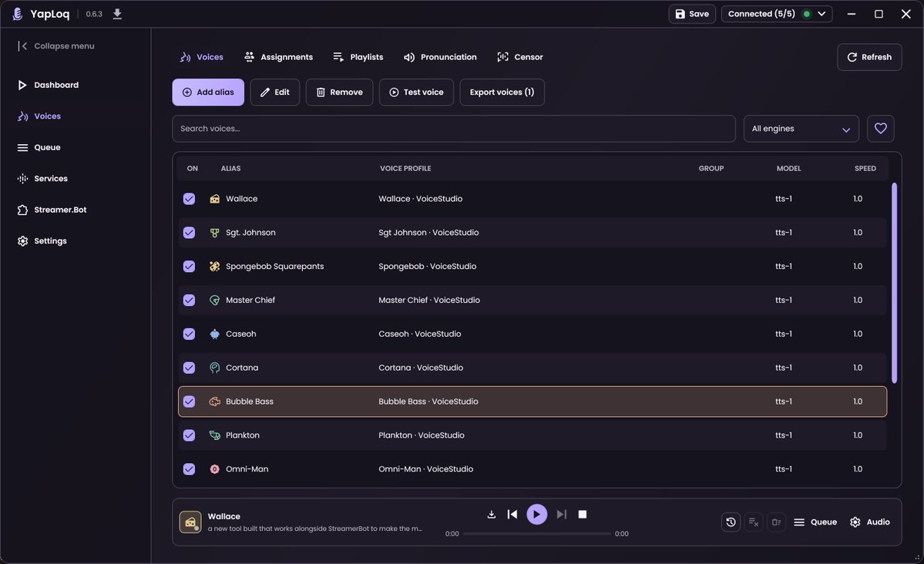Uncheck the Master Chief checkbox
Image resolution: width=924 pixels, height=564 pixels.
[189, 300]
